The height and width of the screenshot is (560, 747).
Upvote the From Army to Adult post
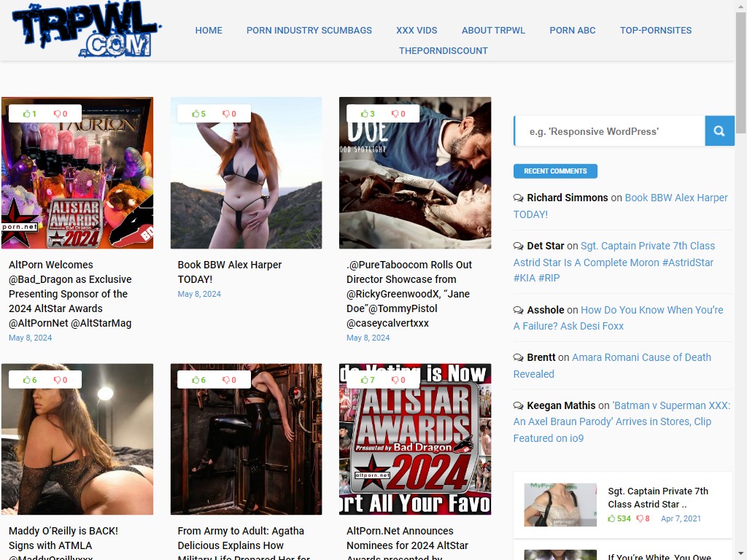coord(198,380)
